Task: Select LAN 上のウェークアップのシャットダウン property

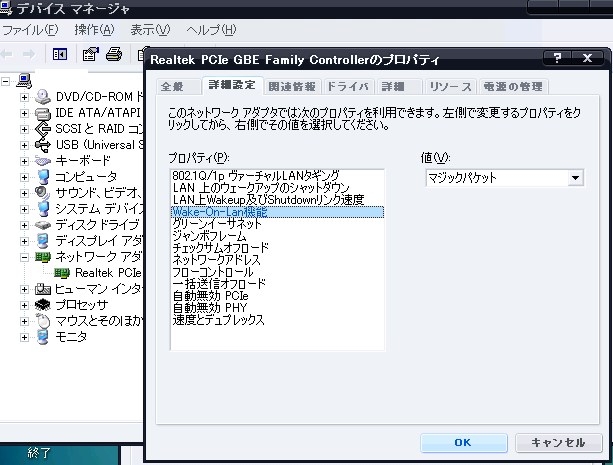Action: 277,188
